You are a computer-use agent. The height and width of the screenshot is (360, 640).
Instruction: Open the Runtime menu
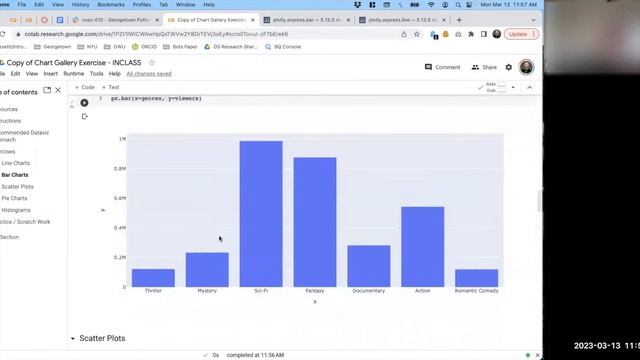click(x=73, y=74)
